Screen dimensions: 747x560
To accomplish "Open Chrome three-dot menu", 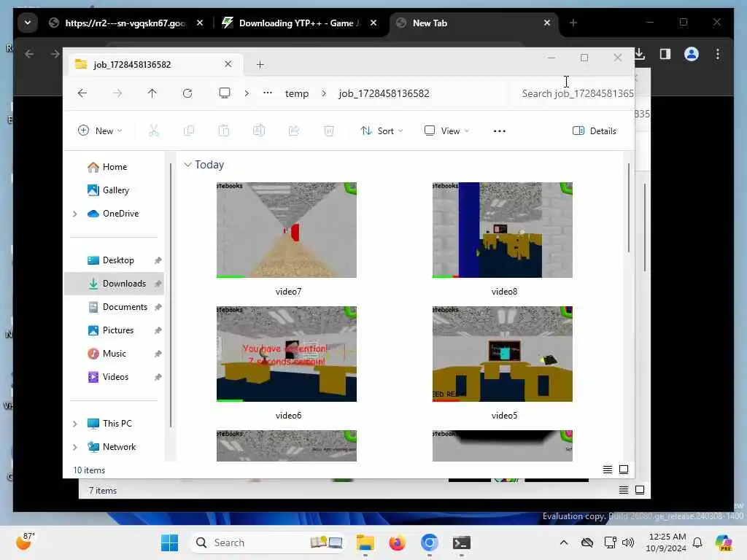I will (x=718, y=54).
